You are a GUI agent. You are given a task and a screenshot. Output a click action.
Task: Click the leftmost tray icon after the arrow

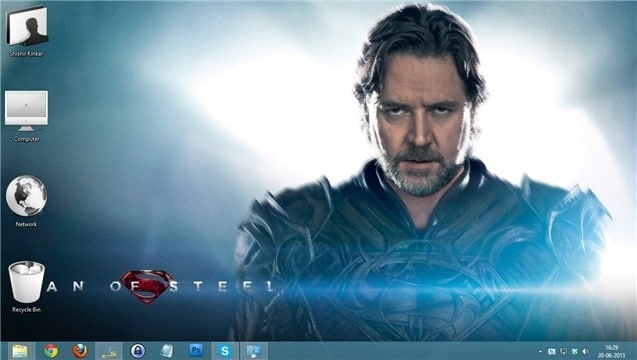coord(552,351)
